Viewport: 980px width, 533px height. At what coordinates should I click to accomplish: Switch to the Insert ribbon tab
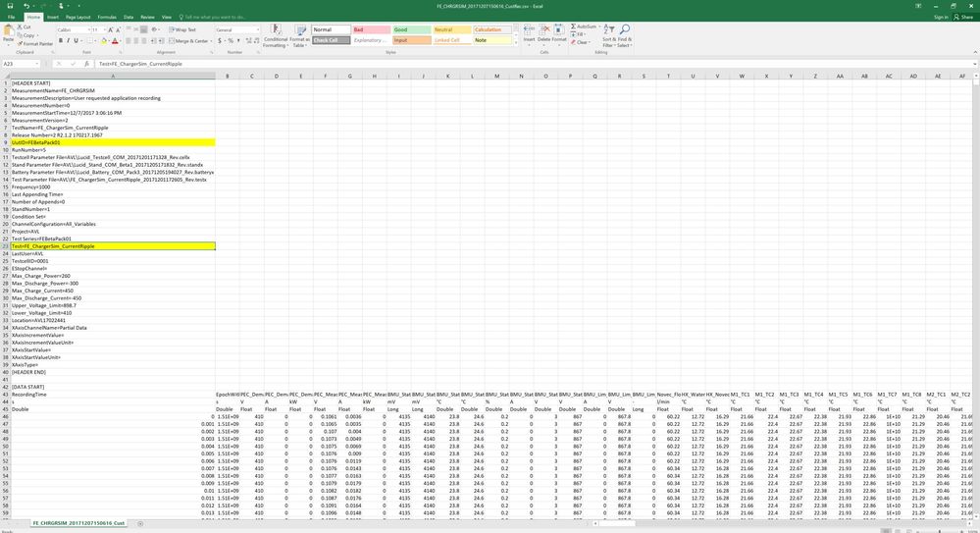pyautogui.click(x=53, y=17)
